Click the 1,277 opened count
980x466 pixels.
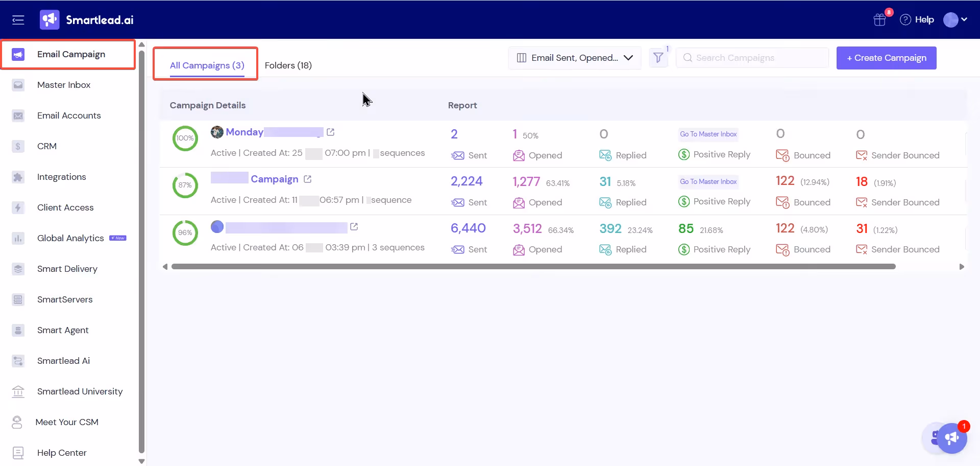tap(526, 181)
